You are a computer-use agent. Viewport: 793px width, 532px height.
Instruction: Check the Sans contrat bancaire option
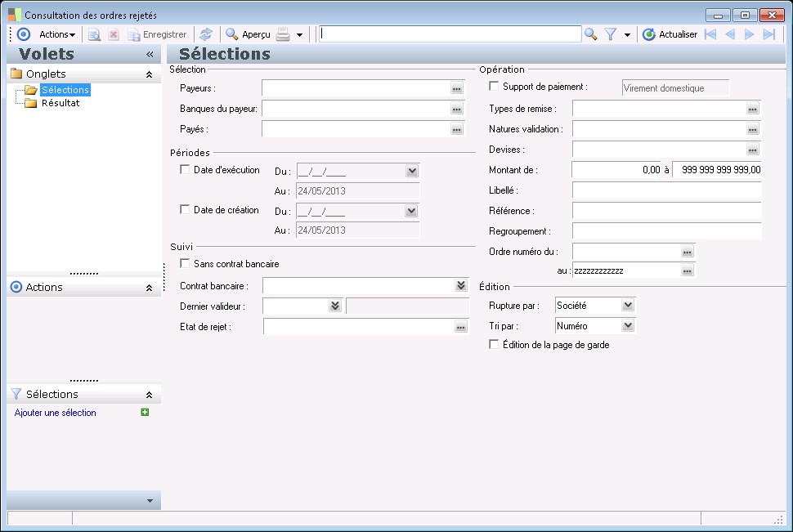pyautogui.click(x=184, y=264)
